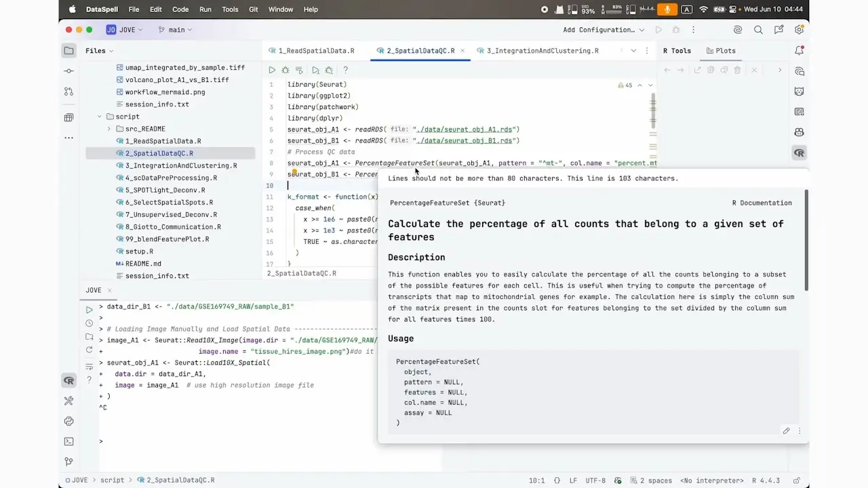Click the LF line separator widget
The width and height of the screenshot is (868, 488).
tap(572, 481)
